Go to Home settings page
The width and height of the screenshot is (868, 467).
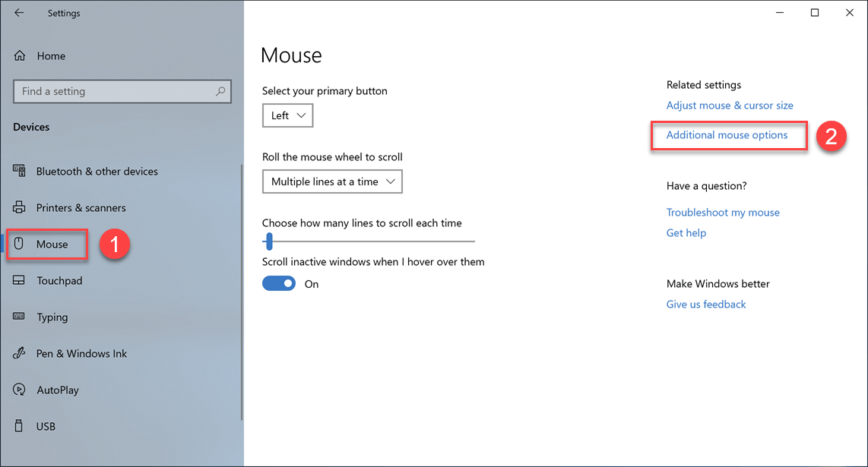point(51,56)
